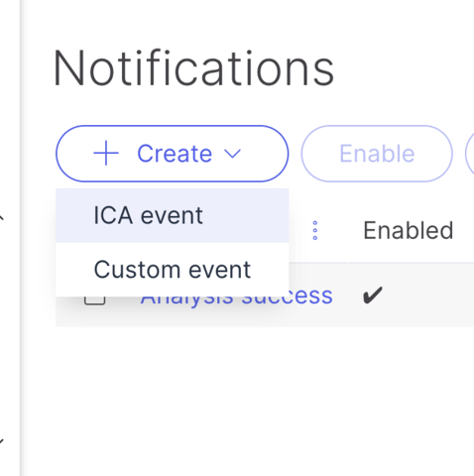This screenshot has height=476, width=474.
Task: Click the Enable button
Action: click(x=377, y=154)
